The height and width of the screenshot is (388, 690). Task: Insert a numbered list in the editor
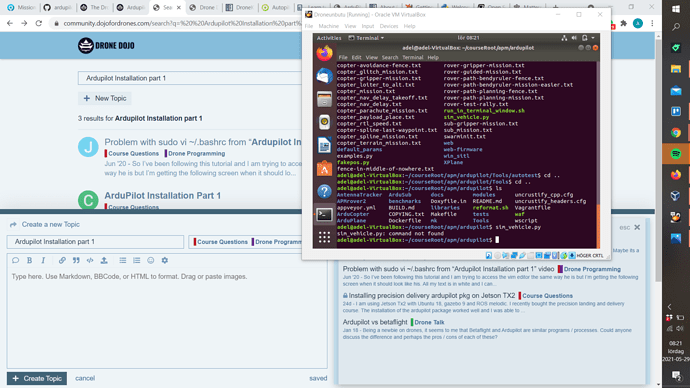137,260
